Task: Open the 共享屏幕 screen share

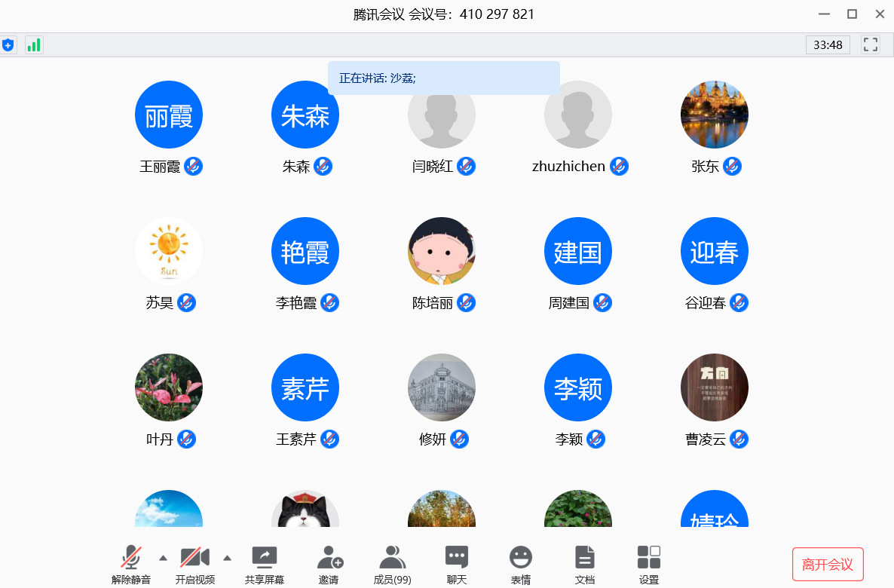Action: 264,565
